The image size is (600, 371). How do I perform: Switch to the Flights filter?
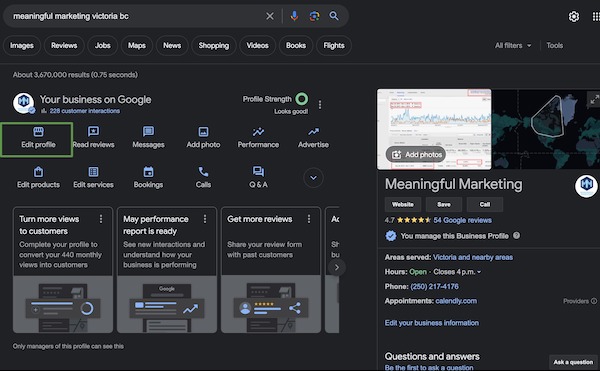pyautogui.click(x=334, y=46)
